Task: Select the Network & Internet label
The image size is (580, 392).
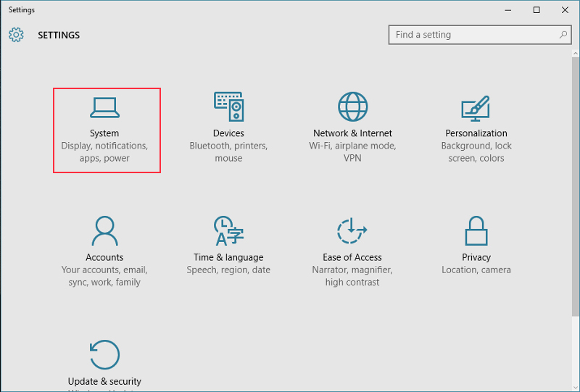Action: [352, 133]
